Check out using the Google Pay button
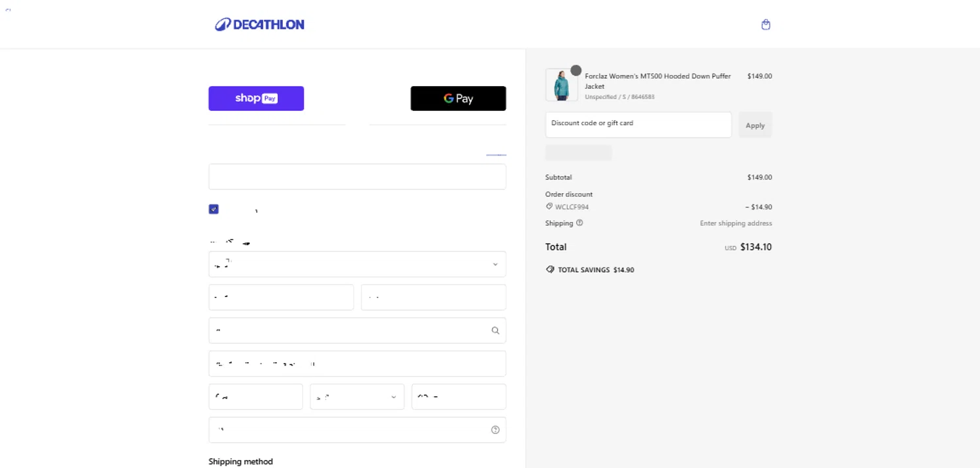Image resolution: width=980 pixels, height=468 pixels. click(458, 99)
